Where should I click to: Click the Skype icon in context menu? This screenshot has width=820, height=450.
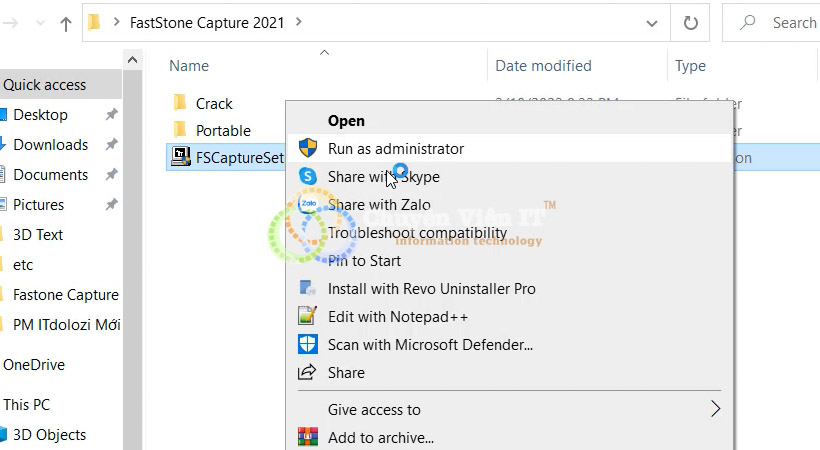pyautogui.click(x=308, y=176)
